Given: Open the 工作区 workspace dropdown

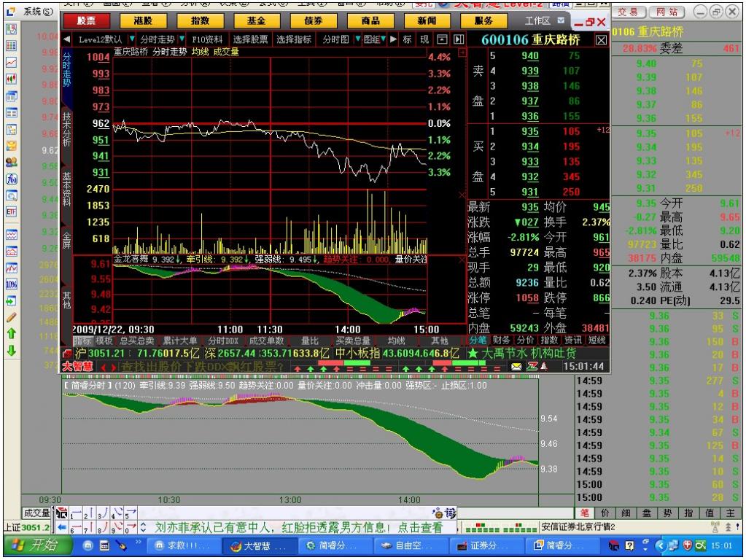Looking at the screenshot, I should 561,20.
